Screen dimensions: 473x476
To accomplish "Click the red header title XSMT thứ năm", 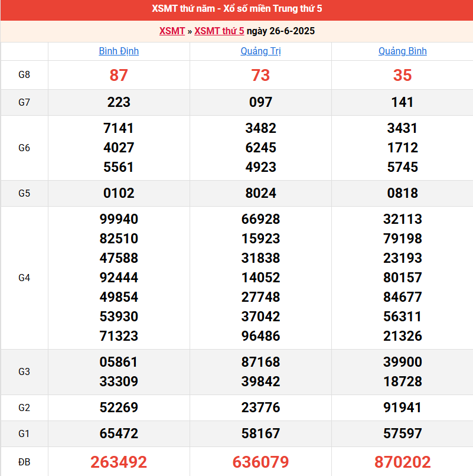I will (x=236, y=9).
